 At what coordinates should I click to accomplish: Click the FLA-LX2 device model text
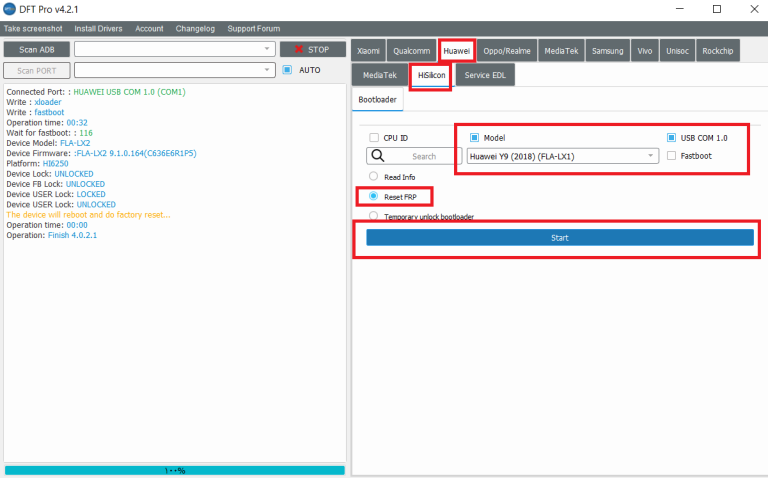click(x=75, y=143)
